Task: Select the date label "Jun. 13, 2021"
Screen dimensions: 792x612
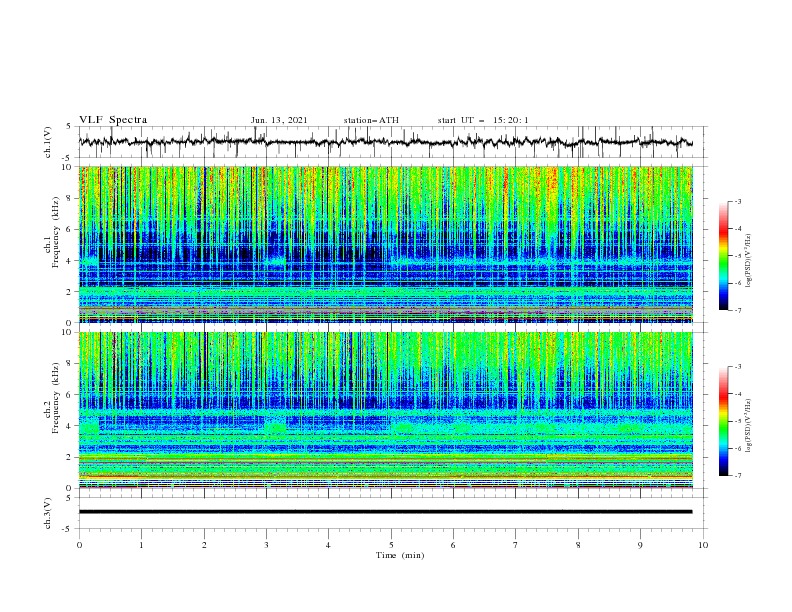Action: coord(279,120)
